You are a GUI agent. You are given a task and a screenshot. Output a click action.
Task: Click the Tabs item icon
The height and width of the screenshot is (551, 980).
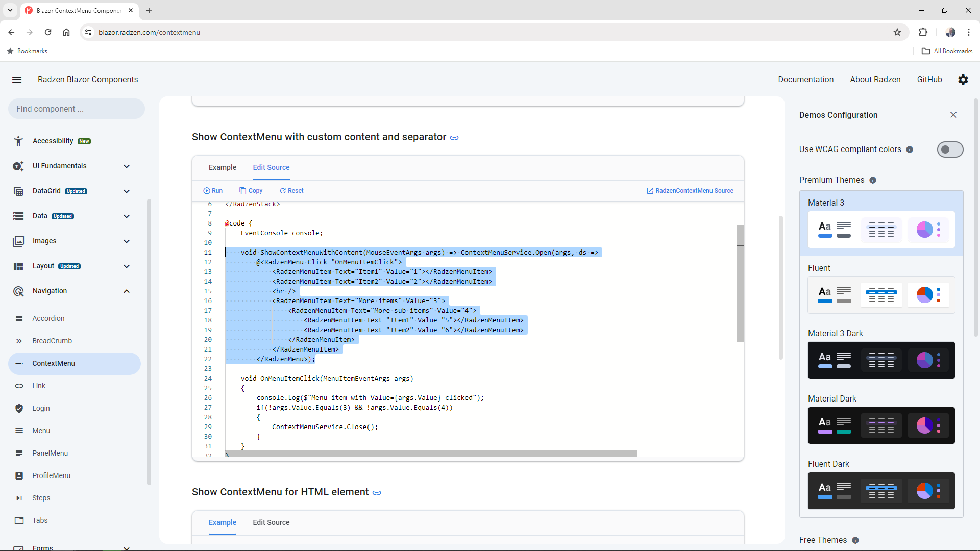tap(19, 521)
